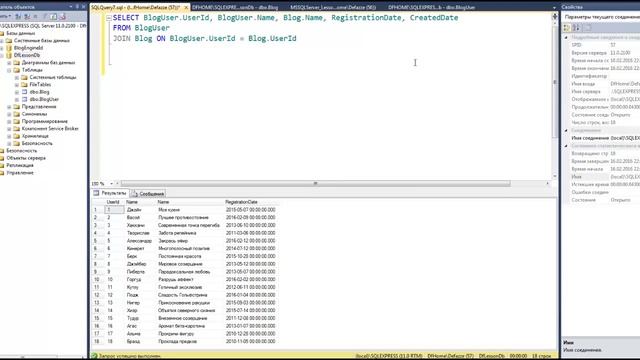This screenshot has height=360, width=640.
Task: Click the Connect Object Explorer plug icon
Action: [18, 17]
